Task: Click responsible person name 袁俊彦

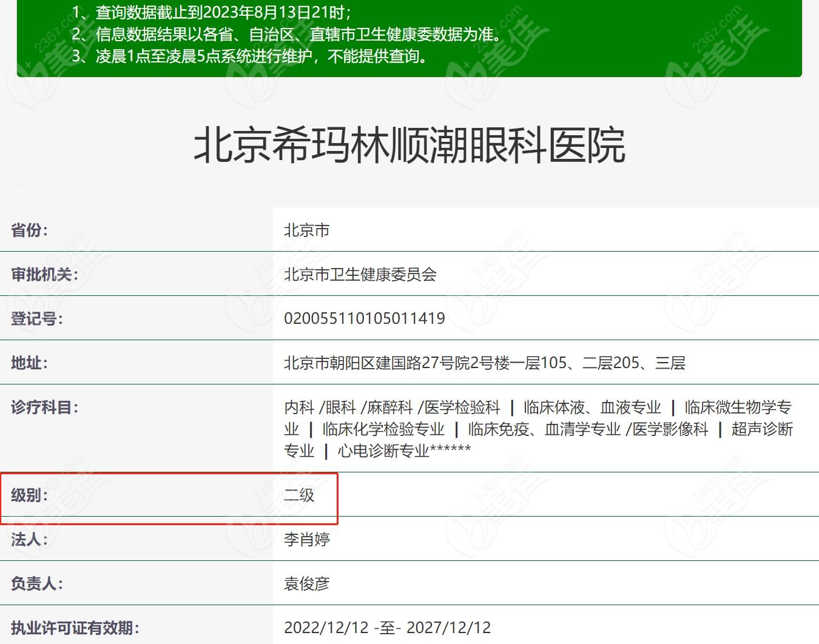Action: coord(307,584)
